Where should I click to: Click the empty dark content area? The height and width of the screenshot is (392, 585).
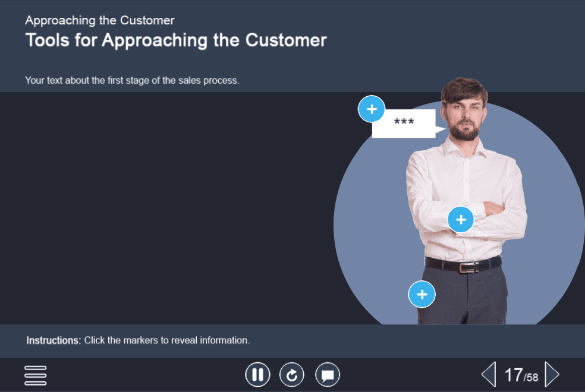(x=166, y=208)
